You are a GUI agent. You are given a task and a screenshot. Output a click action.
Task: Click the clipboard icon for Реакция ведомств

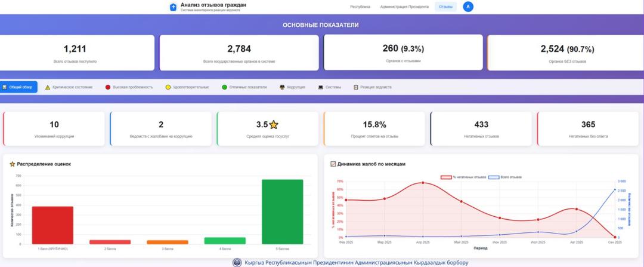pyautogui.click(x=355, y=87)
